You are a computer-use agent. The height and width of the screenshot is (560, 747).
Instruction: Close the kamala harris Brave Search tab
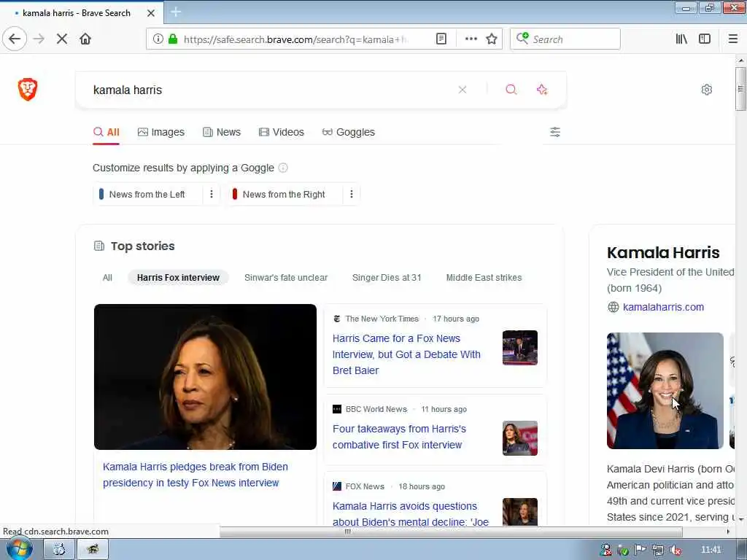[x=151, y=13]
